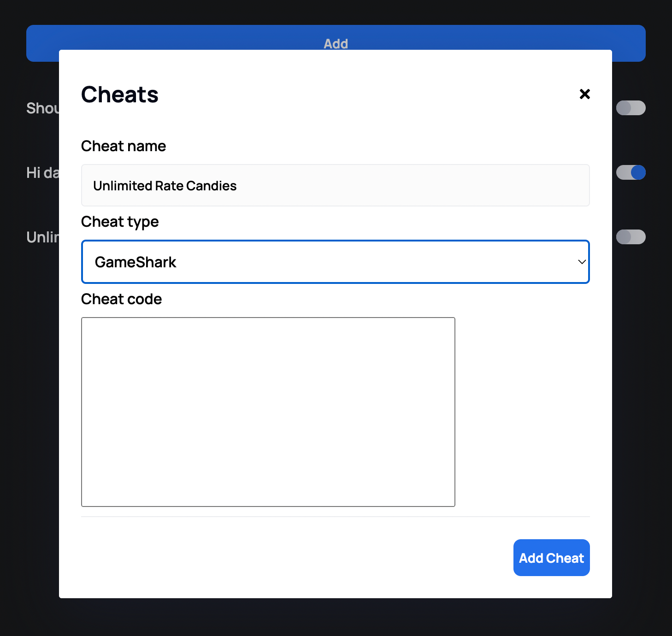The image size is (672, 636).
Task: Click the 'Unlimited Rate Candies' text
Action: tap(165, 186)
